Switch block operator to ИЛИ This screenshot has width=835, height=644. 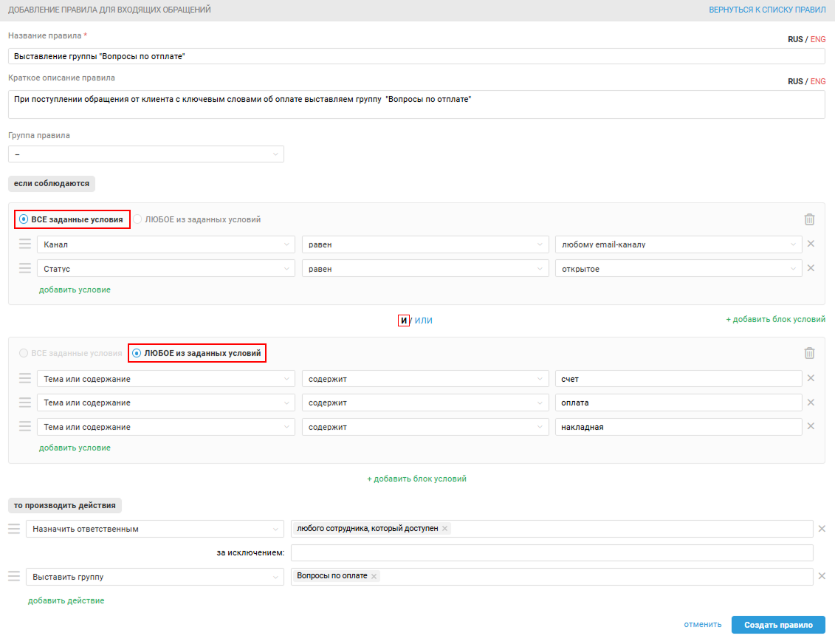(423, 321)
